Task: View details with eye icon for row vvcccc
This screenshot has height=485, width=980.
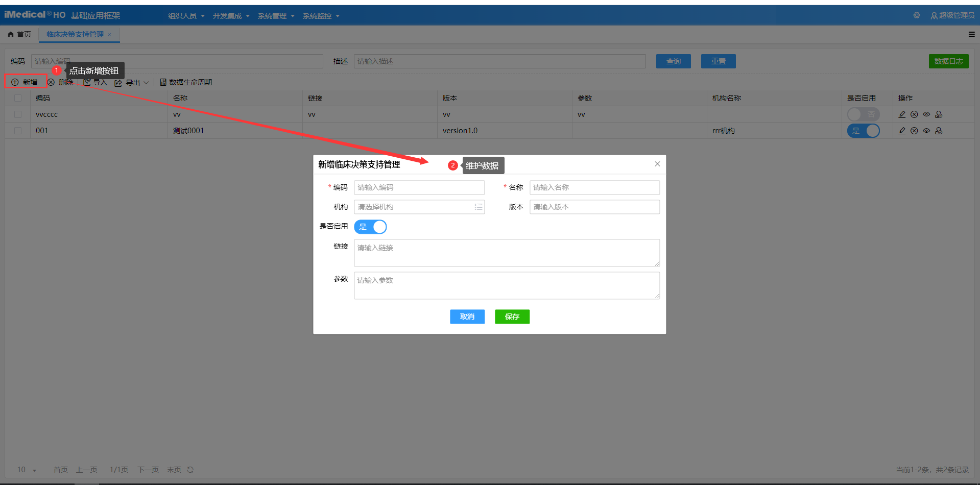Action: (926, 114)
